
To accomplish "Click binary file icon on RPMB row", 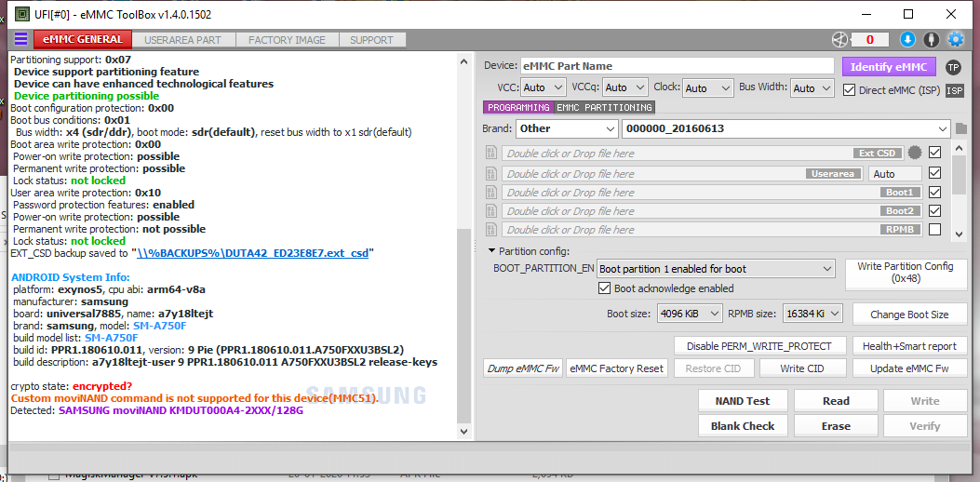I will (x=492, y=230).
